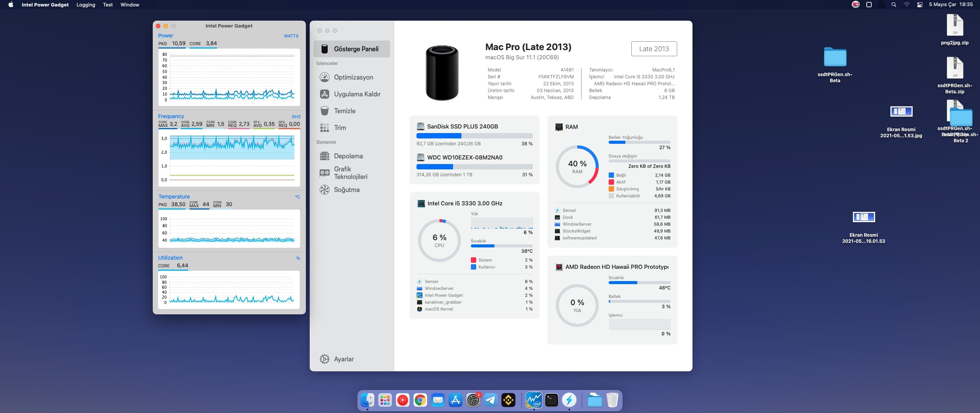Open the Window menu in menu bar
This screenshot has width=980, height=413.
click(x=130, y=5)
